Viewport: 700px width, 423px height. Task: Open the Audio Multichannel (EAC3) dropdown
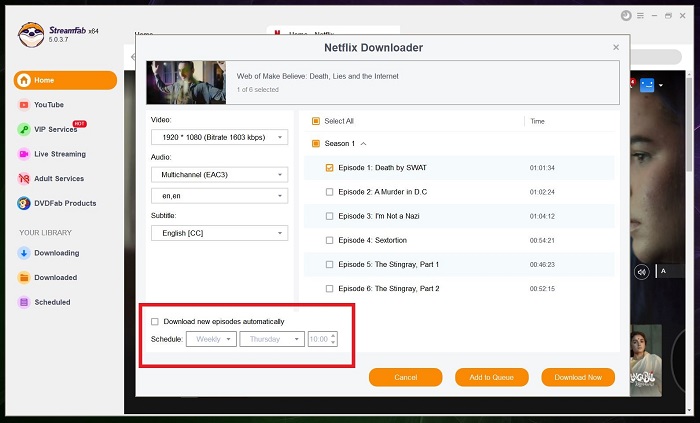pos(219,174)
